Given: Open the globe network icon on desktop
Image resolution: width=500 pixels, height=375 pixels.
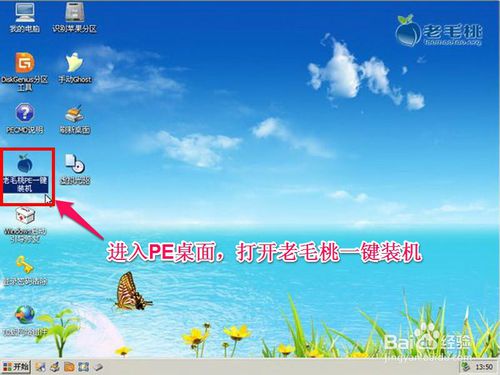Looking at the screenshot, I should pyautogui.click(x=24, y=314).
